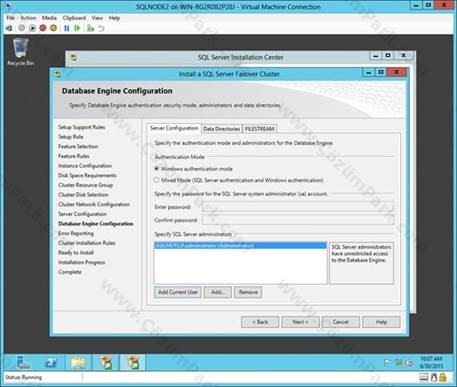The image size is (457, 387).
Task: Click the red Shut Down toolbar icon
Action: click(x=43, y=28)
